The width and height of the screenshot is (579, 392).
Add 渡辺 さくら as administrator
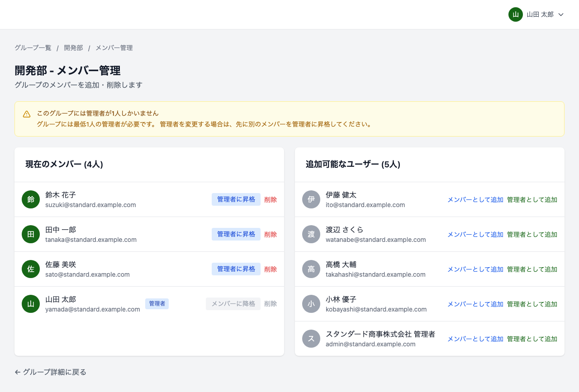[532, 234]
